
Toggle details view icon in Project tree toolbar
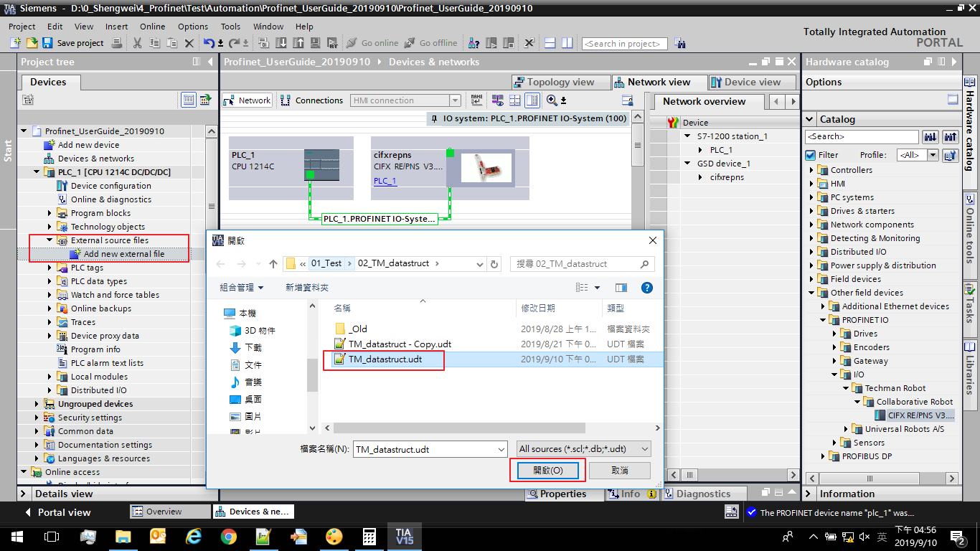(189, 100)
